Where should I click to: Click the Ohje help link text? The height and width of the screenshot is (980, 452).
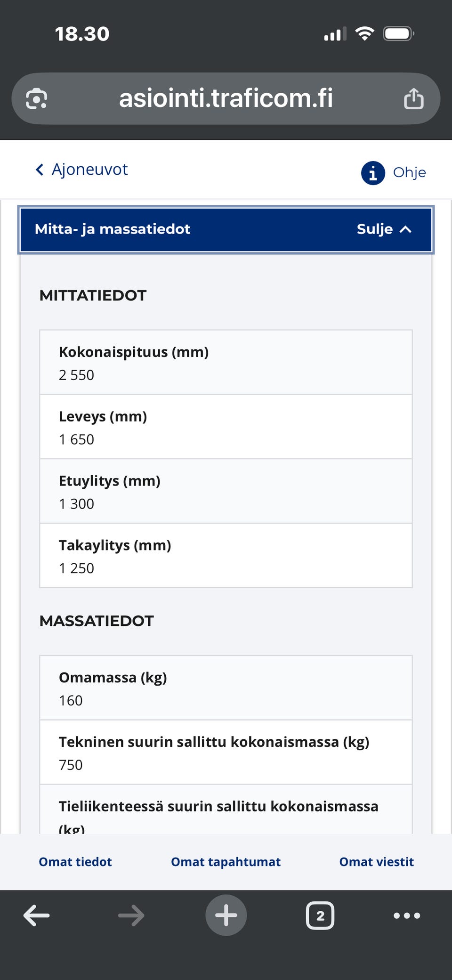point(409,173)
